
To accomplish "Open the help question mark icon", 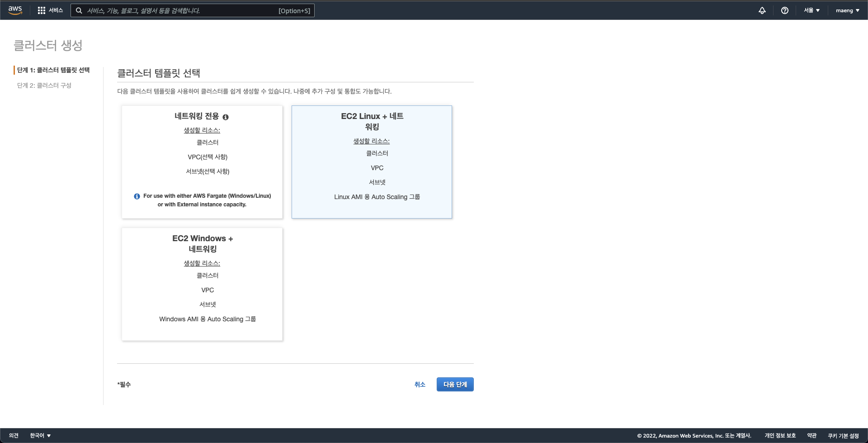I will [x=785, y=10].
